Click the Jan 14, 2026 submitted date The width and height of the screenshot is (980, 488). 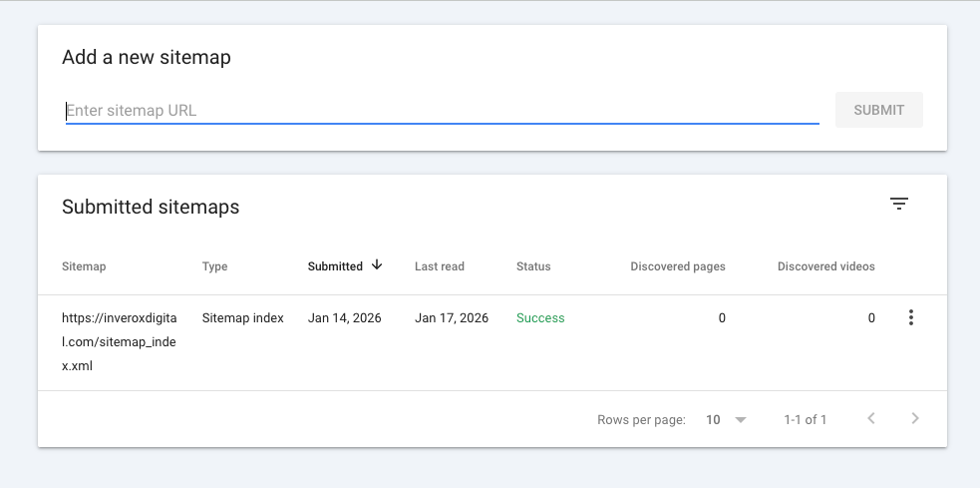click(x=344, y=317)
